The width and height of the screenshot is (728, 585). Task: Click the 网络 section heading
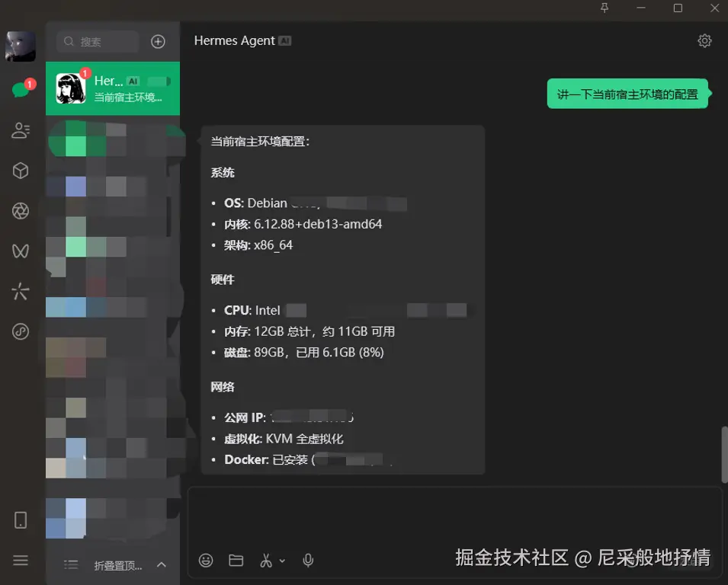(x=223, y=387)
